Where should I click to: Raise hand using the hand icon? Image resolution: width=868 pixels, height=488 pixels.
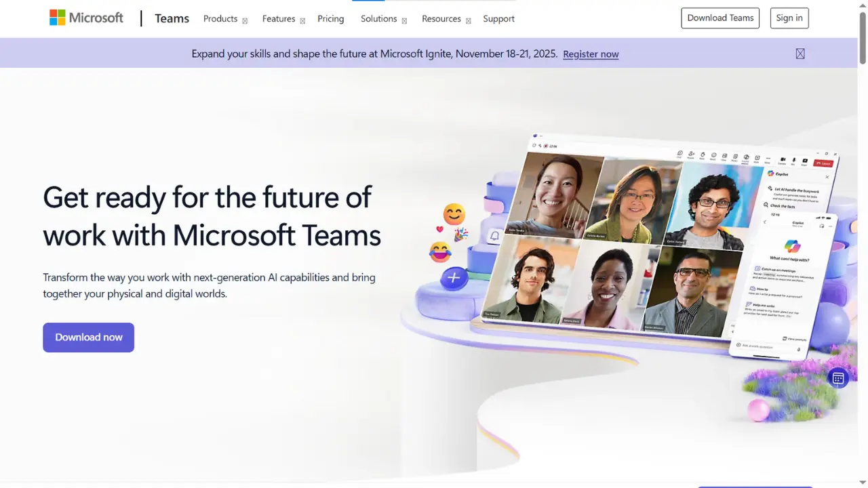click(703, 155)
